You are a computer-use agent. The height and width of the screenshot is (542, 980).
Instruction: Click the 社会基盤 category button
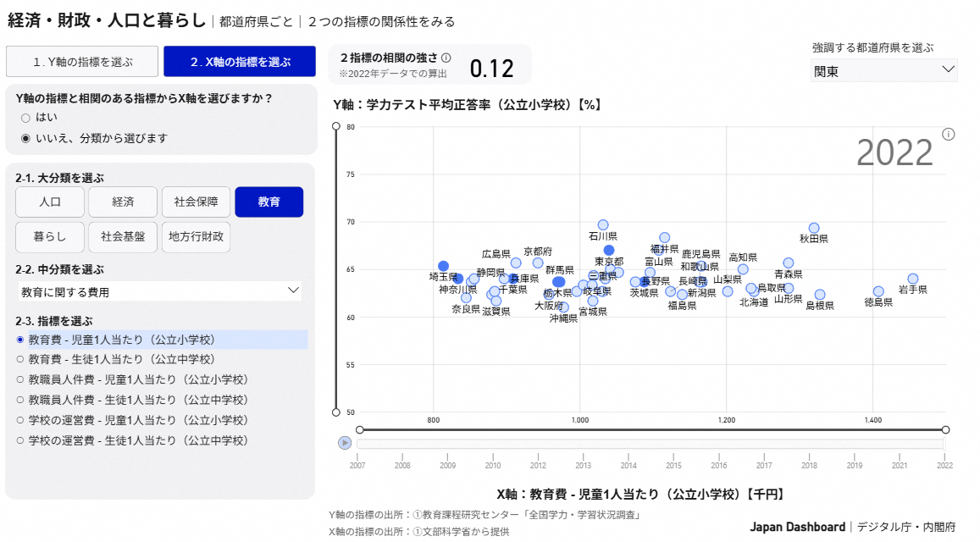tap(123, 237)
